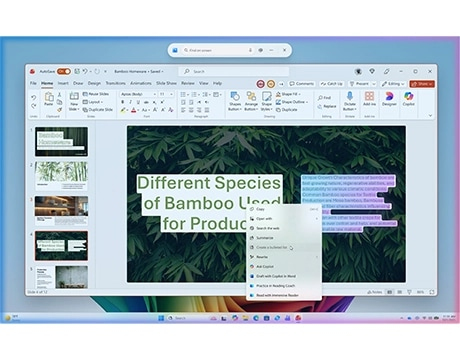
Task: Toggle bold formatting
Action: (x=123, y=102)
